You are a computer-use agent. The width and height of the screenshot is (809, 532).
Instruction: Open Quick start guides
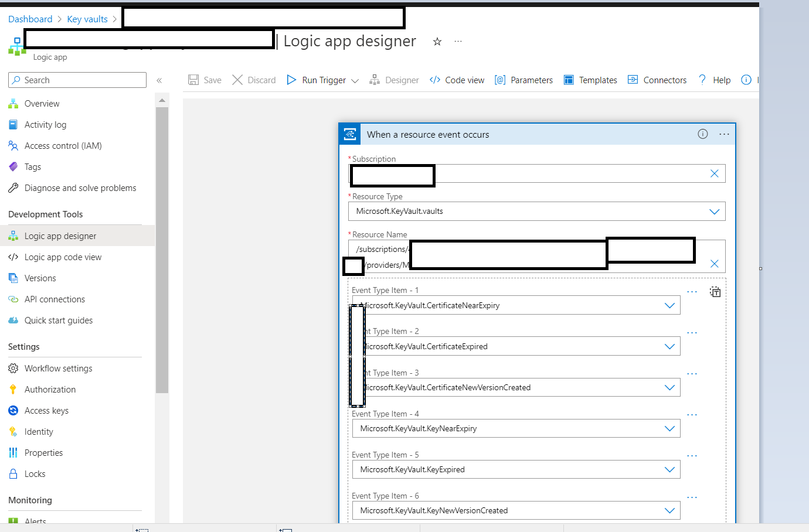pyautogui.click(x=59, y=320)
